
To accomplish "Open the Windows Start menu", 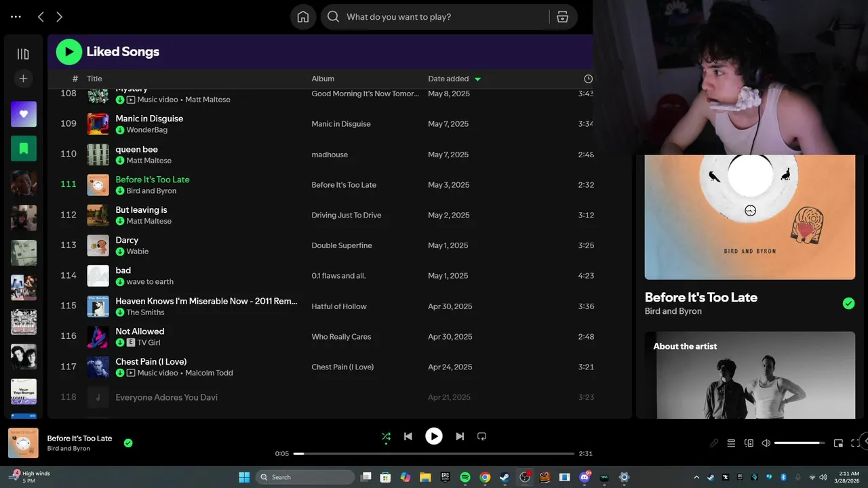I will [x=244, y=477].
